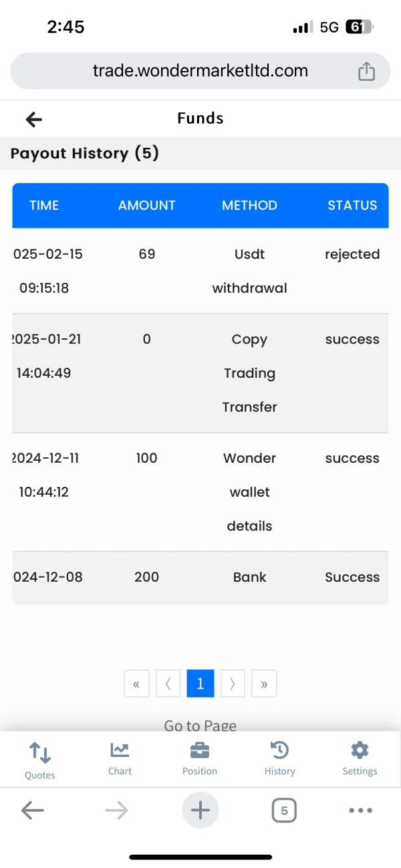Viewport: 401px width, 868px height.
Task: Tap the TIME column header
Action: click(44, 205)
